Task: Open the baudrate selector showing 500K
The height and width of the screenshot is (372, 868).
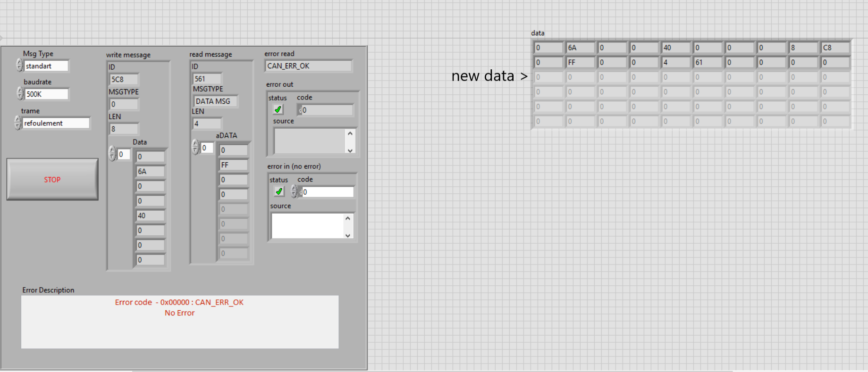Action: (x=46, y=94)
